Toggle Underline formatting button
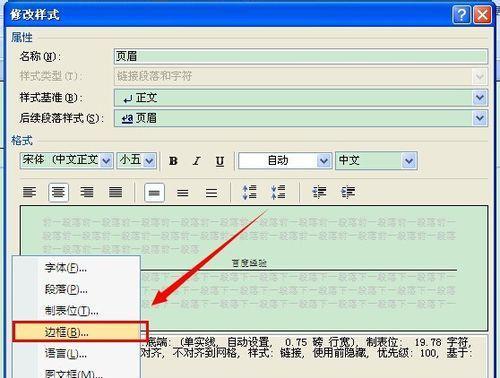Viewport: 500px width, 378px height. click(220, 161)
